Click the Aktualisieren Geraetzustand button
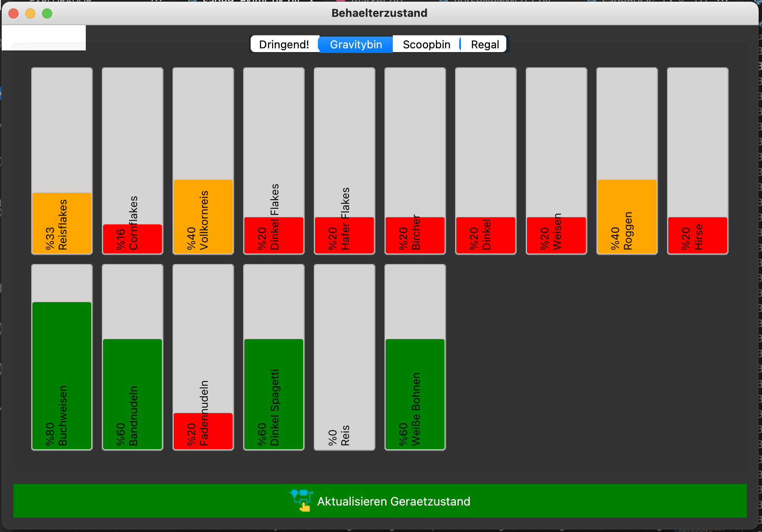 pos(393,501)
